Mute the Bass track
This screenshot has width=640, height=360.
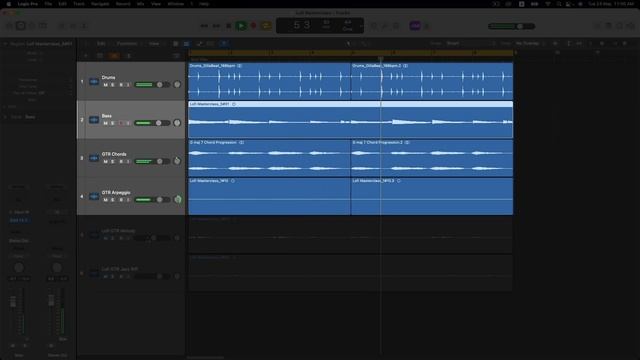pos(105,123)
